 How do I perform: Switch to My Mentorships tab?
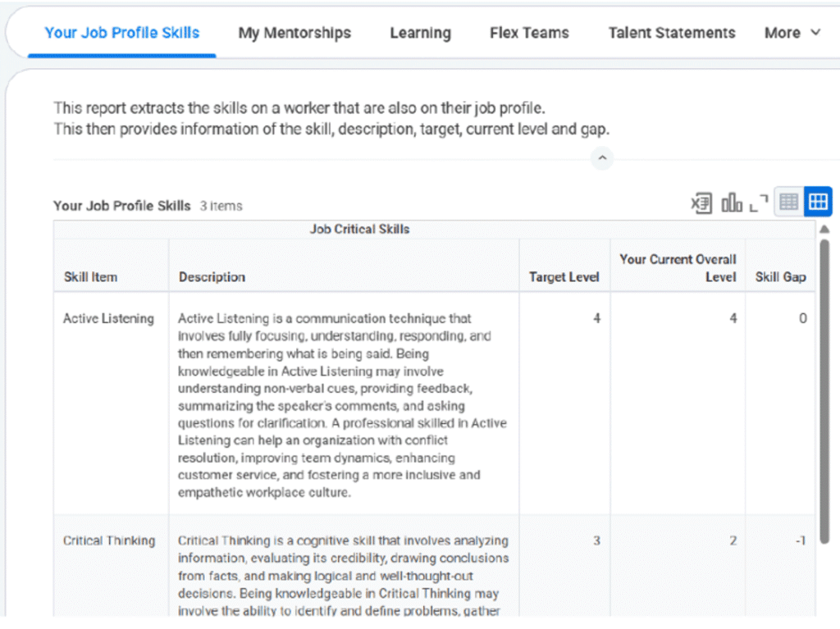pyautogui.click(x=294, y=34)
